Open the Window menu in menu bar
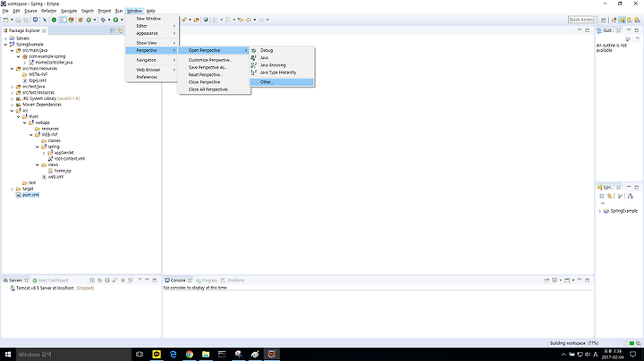Viewport: 644px width, 361px height. click(x=134, y=11)
